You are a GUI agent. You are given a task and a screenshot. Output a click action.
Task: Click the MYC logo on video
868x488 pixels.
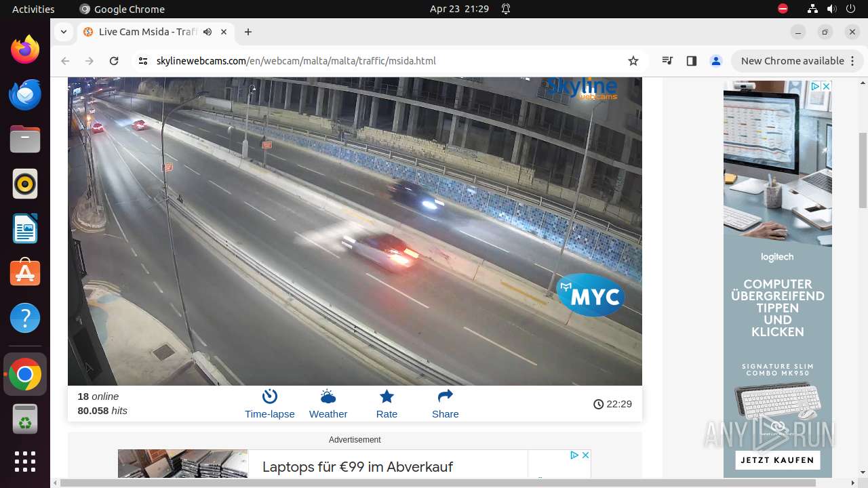coord(591,296)
